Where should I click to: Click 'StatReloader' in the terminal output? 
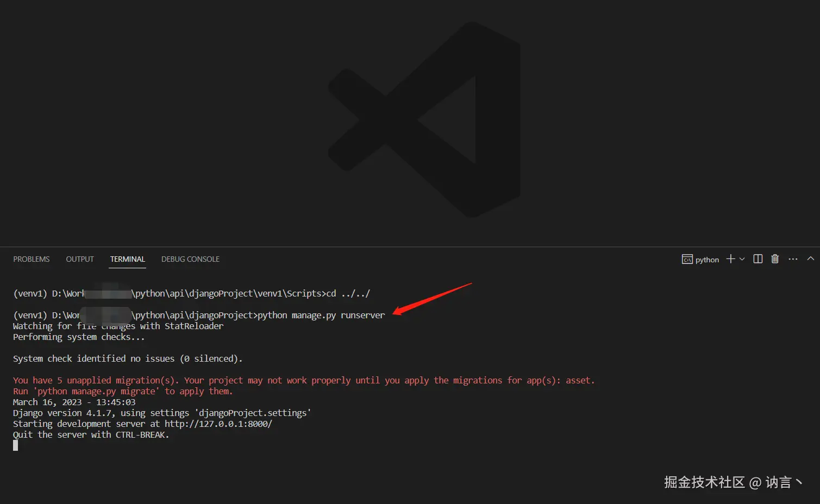(x=194, y=326)
